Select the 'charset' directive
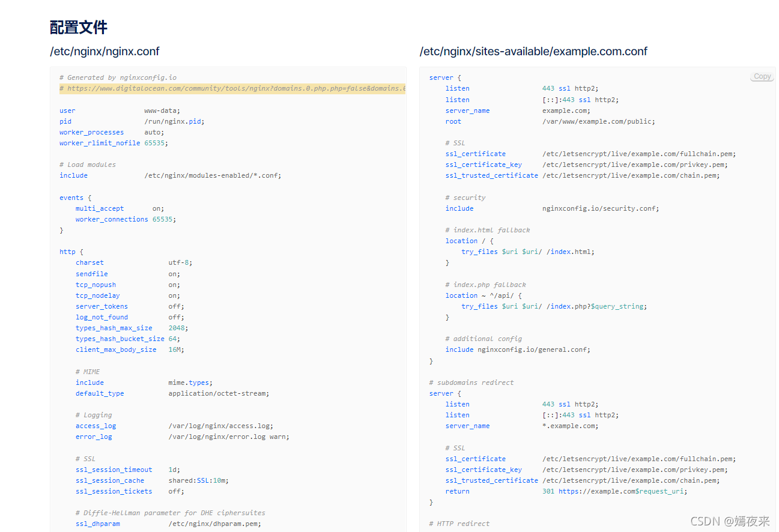The image size is (779, 532). coord(89,262)
